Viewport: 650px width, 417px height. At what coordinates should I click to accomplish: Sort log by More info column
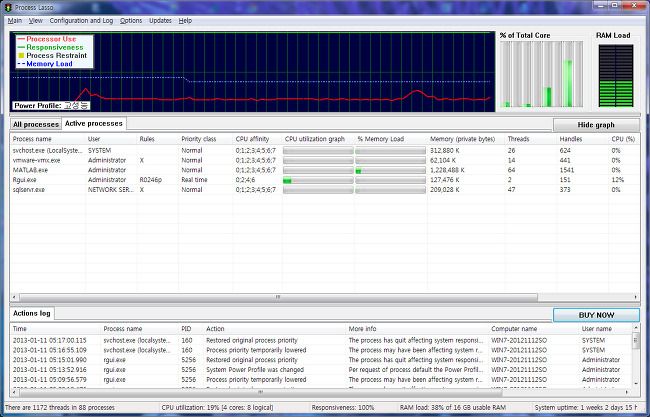(x=417, y=329)
